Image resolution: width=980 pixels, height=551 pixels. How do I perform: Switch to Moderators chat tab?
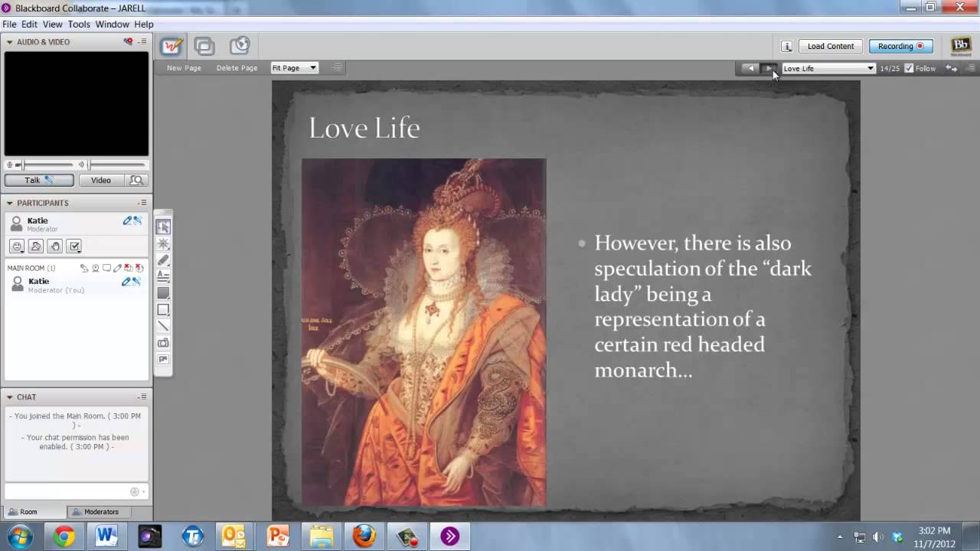point(101,512)
